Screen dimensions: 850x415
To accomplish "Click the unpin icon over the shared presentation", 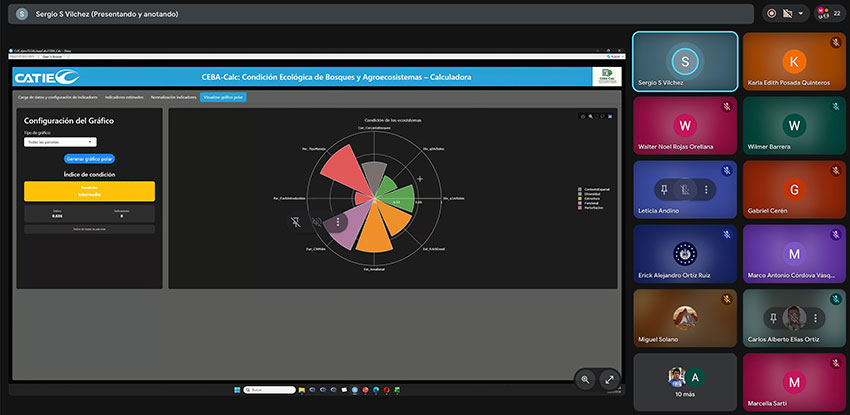I will pyautogui.click(x=296, y=222).
